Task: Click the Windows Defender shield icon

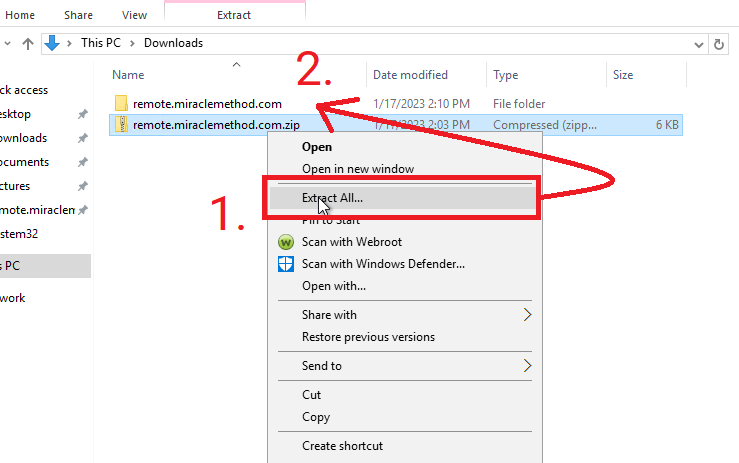Action: tap(286, 264)
